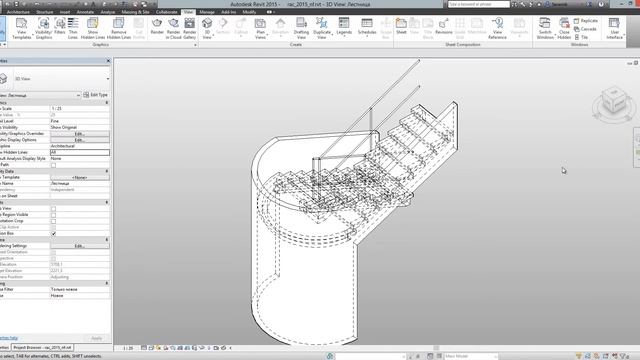Open the Properties help link

(9, 338)
